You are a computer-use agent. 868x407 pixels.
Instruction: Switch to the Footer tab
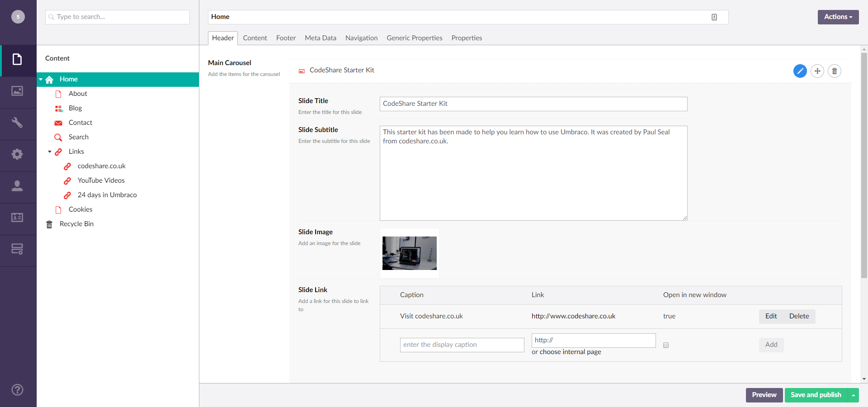click(x=286, y=38)
